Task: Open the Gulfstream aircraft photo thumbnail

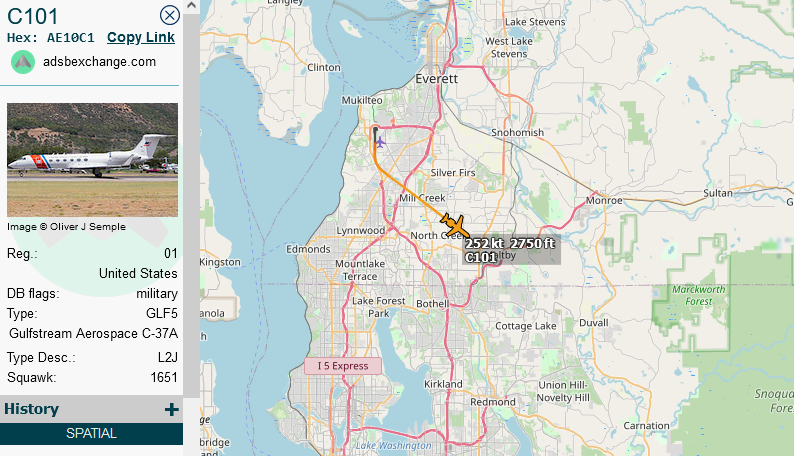Action: coord(92,160)
